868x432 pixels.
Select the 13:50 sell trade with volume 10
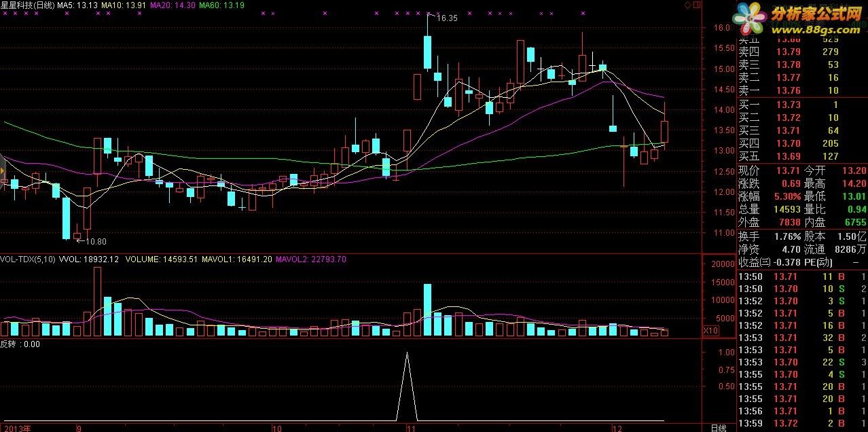click(x=802, y=289)
